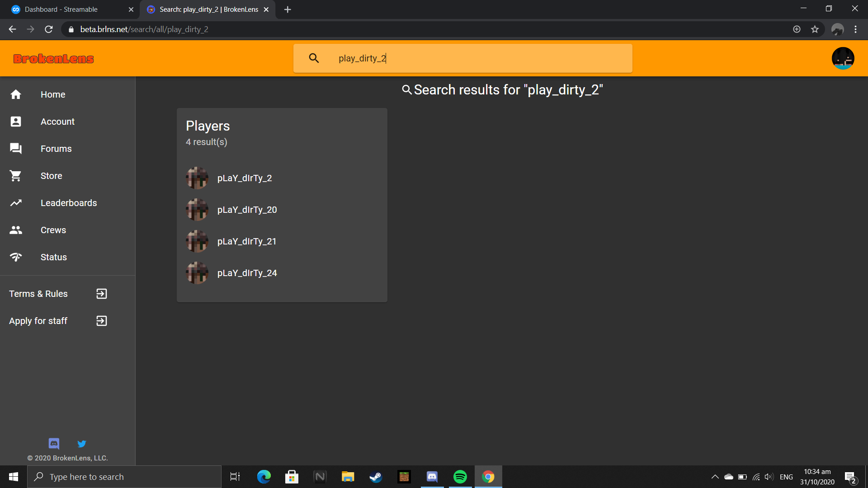Open File Explorer from the taskbar

click(348, 477)
